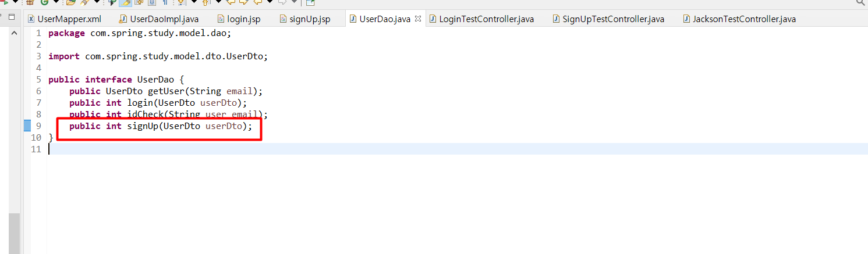Click the idCheck(String user_email) method line

[169, 115]
